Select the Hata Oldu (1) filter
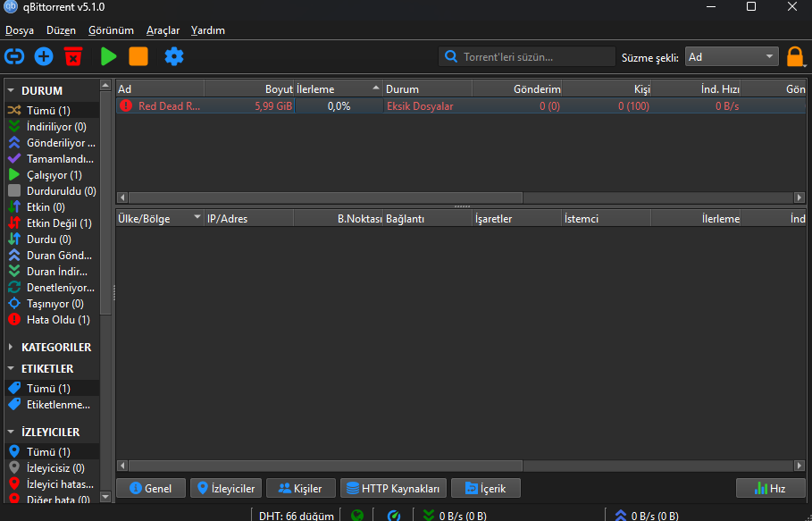This screenshot has width=812, height=521. [52, 320]
